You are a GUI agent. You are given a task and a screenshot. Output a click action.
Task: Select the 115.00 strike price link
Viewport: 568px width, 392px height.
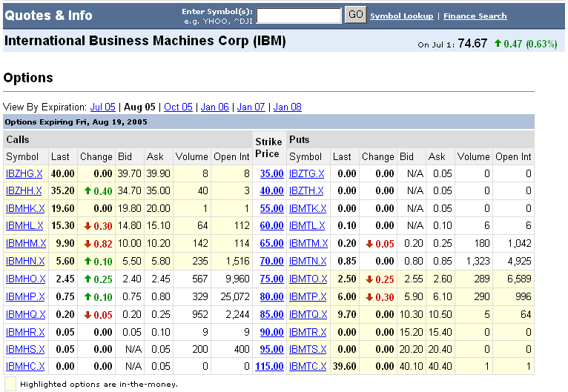pos(269,366)
